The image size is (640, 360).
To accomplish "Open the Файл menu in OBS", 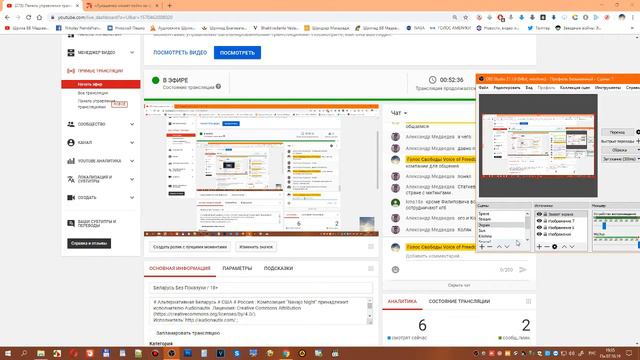I will [483, 88].
